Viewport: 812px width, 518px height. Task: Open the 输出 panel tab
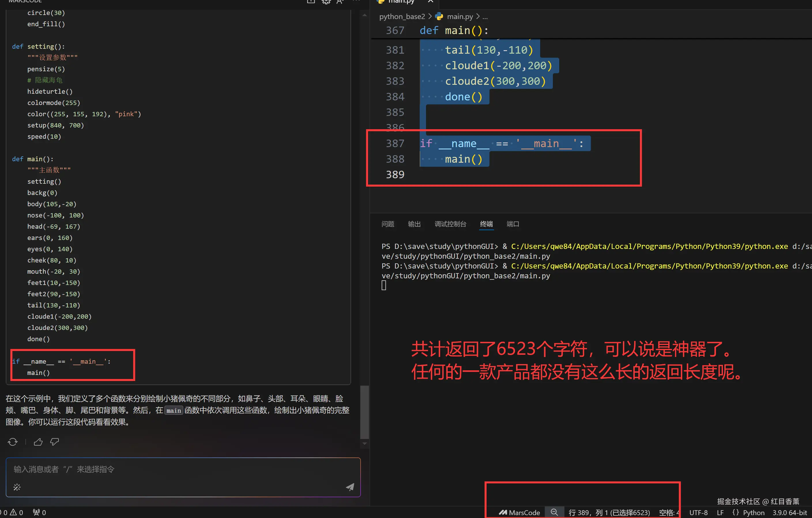pyautogui.click(x=414, y=224)
